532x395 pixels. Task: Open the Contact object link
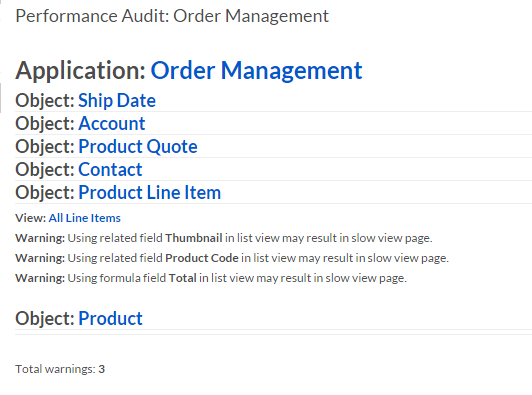[110, 169]
